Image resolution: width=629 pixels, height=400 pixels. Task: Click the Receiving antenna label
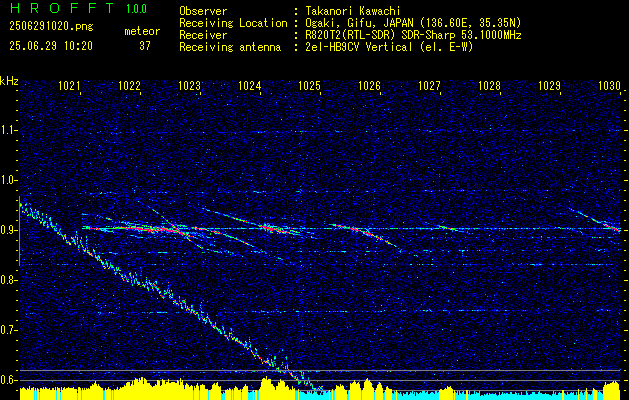230,47
